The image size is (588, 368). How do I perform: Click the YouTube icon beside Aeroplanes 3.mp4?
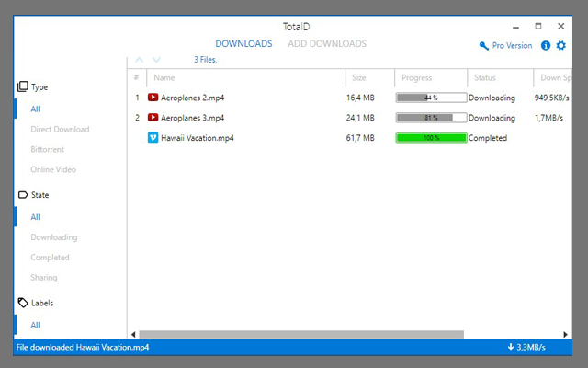coord(153,118)
